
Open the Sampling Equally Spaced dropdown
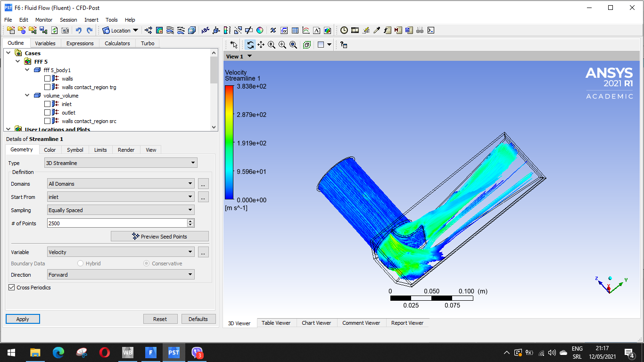coord(121,210)
